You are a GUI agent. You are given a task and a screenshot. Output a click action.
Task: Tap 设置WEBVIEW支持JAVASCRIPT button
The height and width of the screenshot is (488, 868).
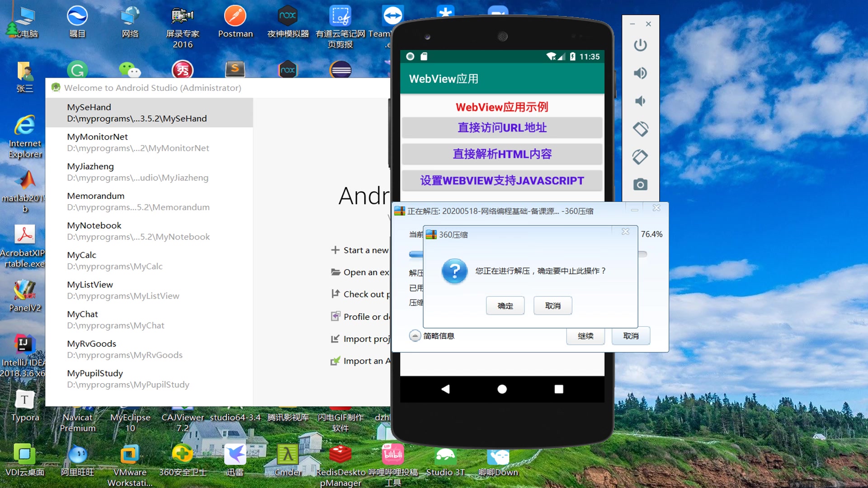tap(502, 181)
